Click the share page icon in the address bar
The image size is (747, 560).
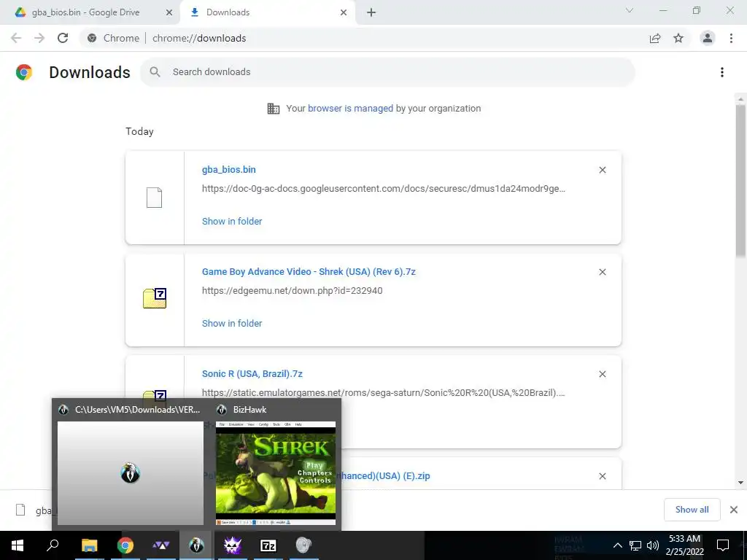[x=655, y=38]
